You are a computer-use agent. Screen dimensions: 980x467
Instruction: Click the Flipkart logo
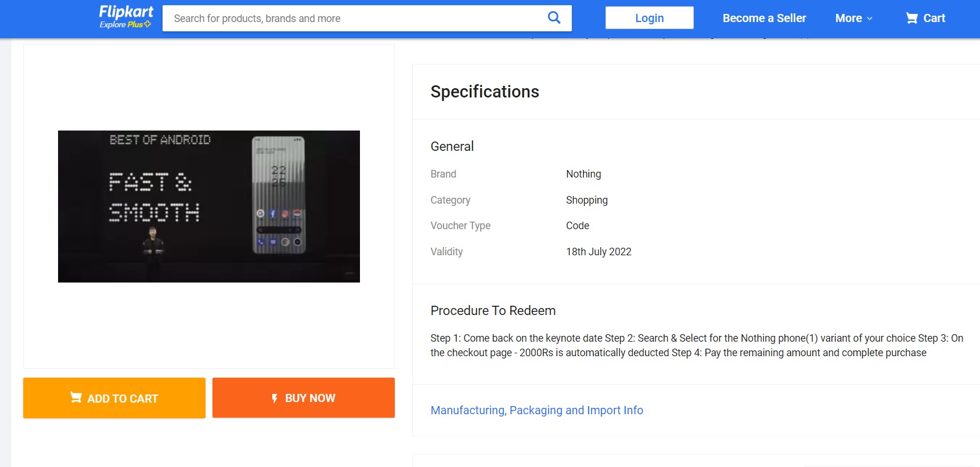pyautogui.click(x=126, y=12)
